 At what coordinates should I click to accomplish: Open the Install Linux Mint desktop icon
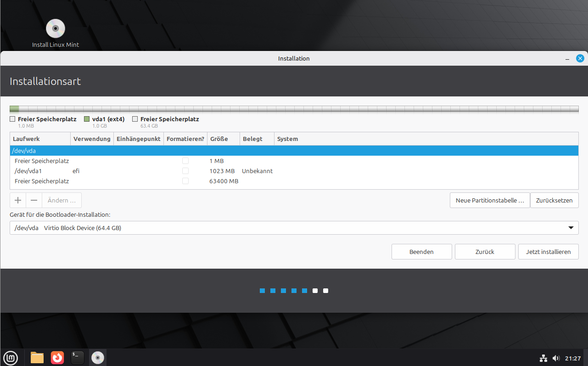pyautogui.click(x=56, y=29)
